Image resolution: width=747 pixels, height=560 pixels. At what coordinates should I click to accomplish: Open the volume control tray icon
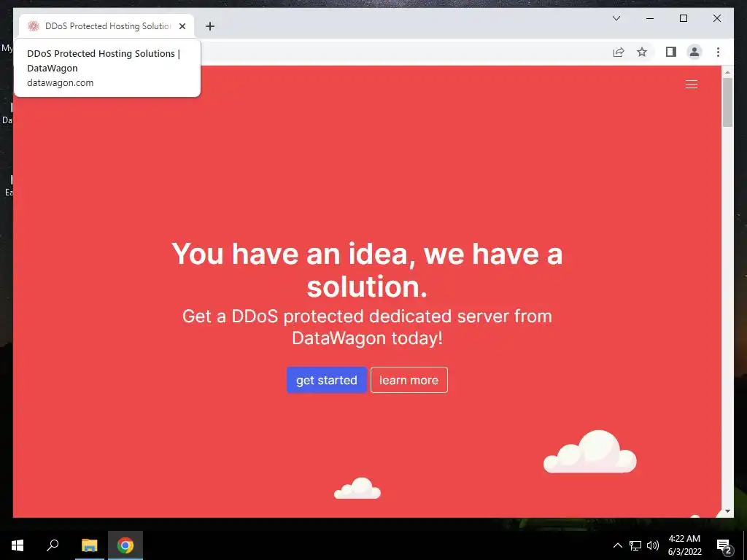(x=653, y=545)
